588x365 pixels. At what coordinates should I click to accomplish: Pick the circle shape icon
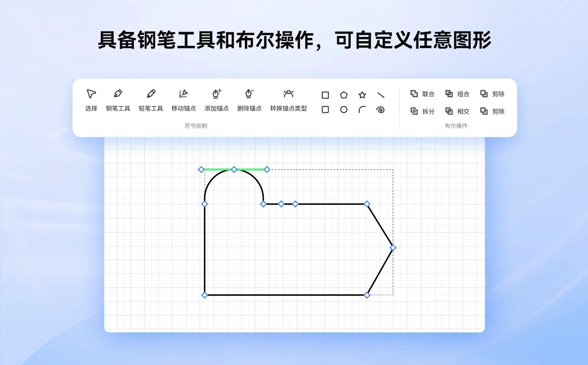tap(344, 110)
